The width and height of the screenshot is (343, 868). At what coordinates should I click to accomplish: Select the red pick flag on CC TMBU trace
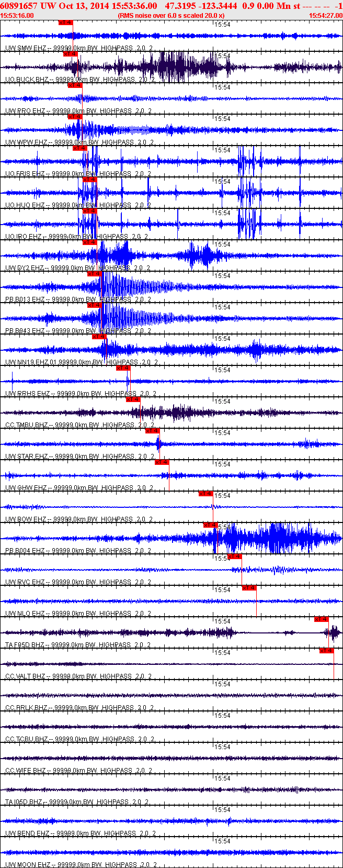coord(133,399)
